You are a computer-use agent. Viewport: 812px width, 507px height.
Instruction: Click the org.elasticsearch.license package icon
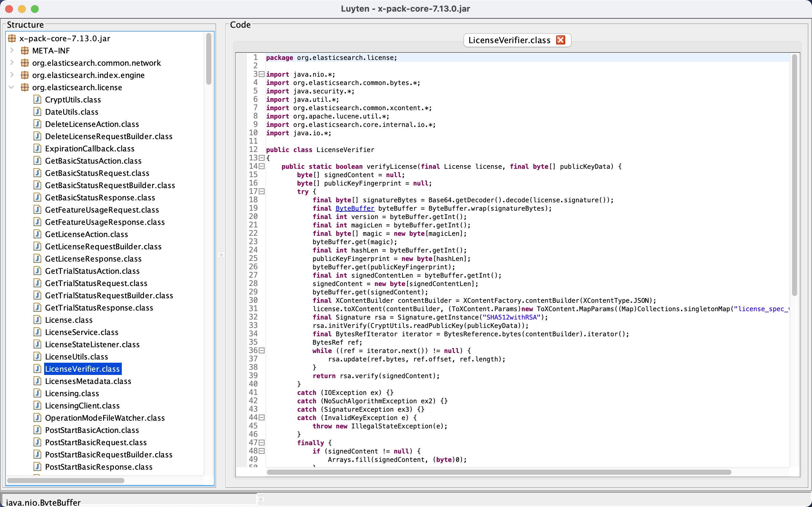(25, 87)
